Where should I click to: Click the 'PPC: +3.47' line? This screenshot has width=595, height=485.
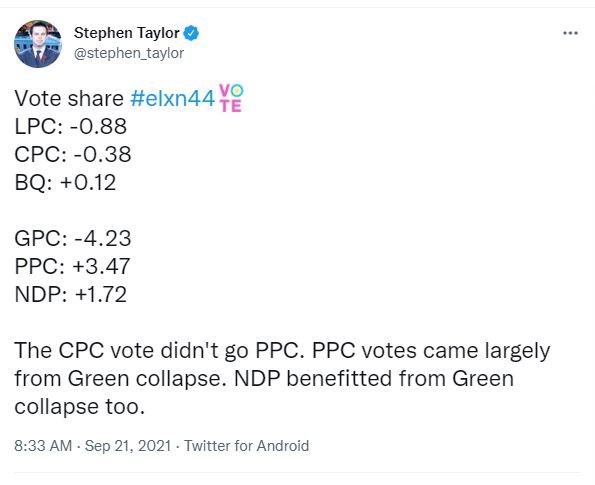72,266
